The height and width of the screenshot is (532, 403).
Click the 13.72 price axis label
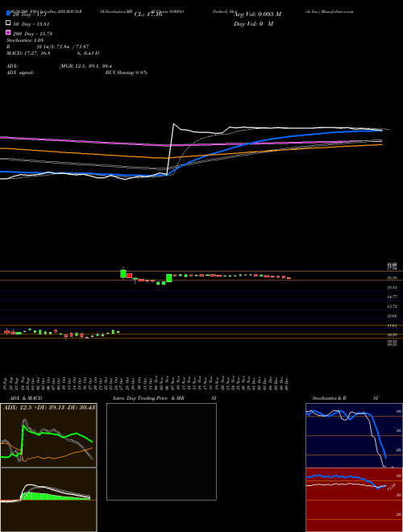(x=393, y=306)
